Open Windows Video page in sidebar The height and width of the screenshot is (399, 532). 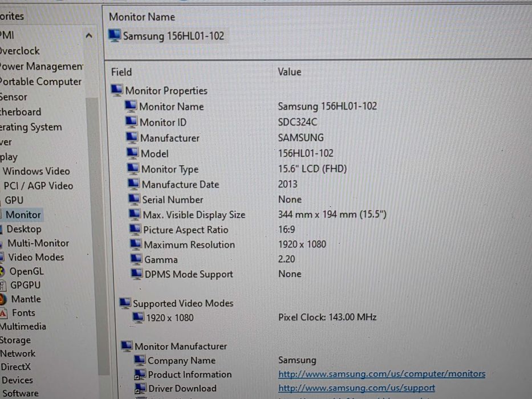point(36,171)
